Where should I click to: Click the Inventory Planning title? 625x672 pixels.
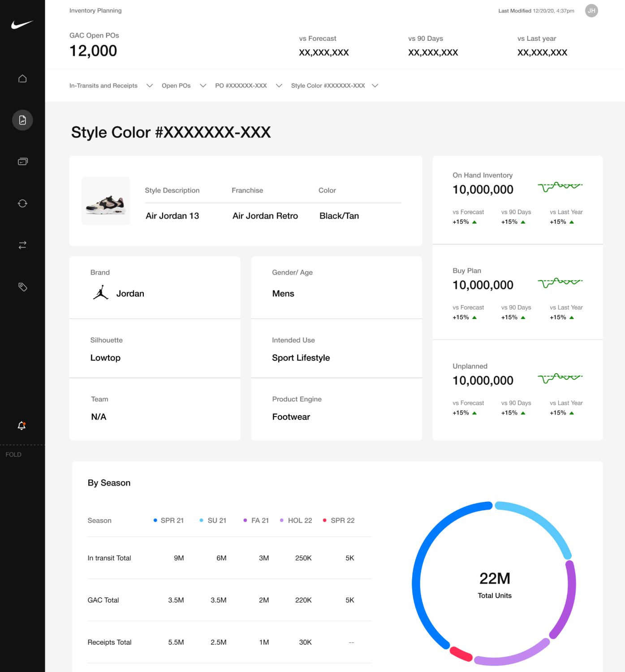(95, 10)
